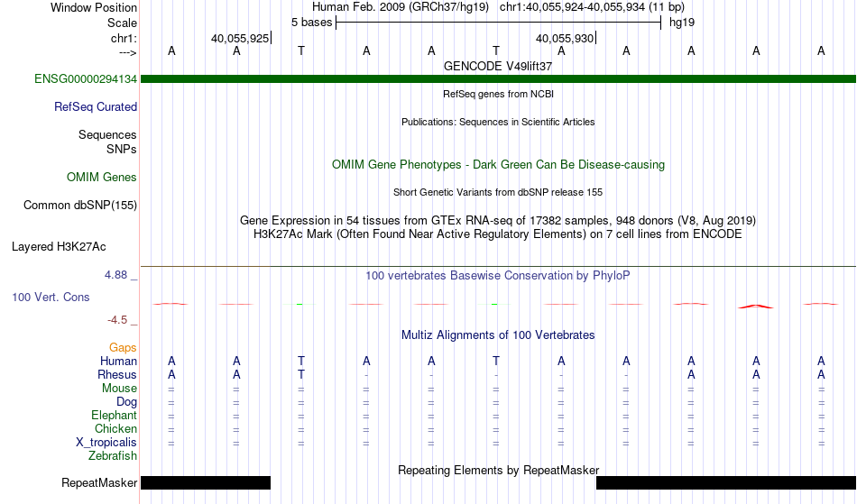The image size is (857, 504).
Task: Click the left black RepeatMasker block
Action: pyautogui.click(x=206, y=482)
